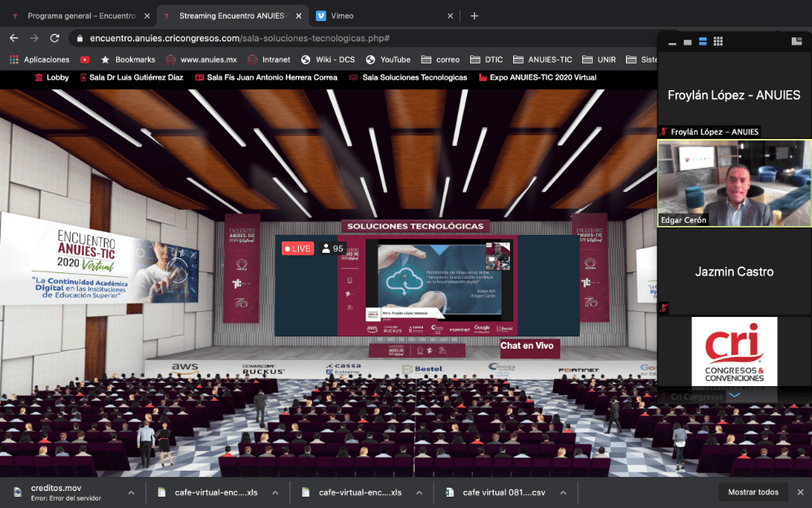The image size is (812, 508).
Task: Expand more participants chevron in Zoom panel
Action: pyautogui.click(x=734, y=395)
